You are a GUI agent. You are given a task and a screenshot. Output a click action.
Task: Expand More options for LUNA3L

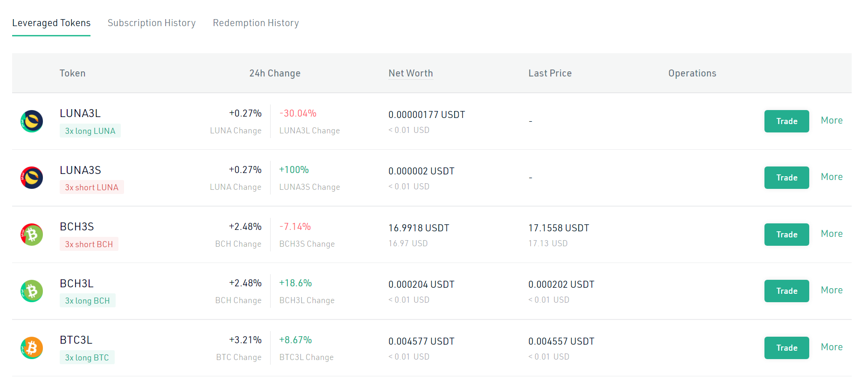pyautogui.click(x=832, y=120)
